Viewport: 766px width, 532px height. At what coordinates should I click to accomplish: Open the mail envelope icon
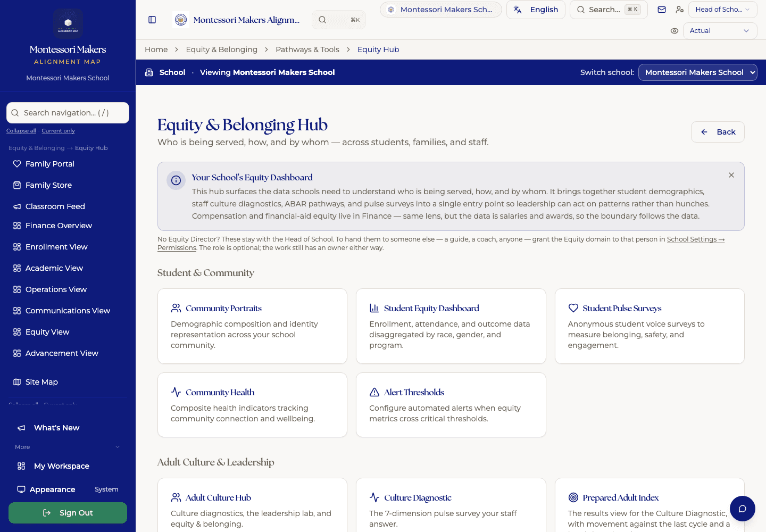[662, 10]
